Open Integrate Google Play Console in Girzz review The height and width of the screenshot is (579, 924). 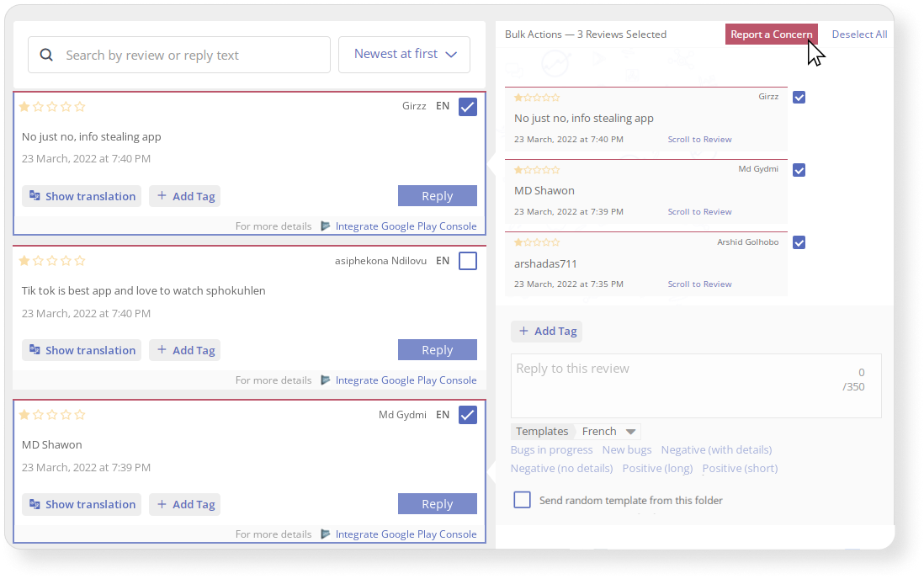pos(406,226)
